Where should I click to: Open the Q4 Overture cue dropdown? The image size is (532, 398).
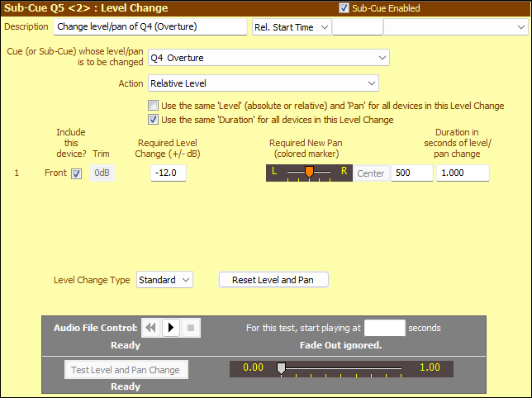click(x=268, y=58)
